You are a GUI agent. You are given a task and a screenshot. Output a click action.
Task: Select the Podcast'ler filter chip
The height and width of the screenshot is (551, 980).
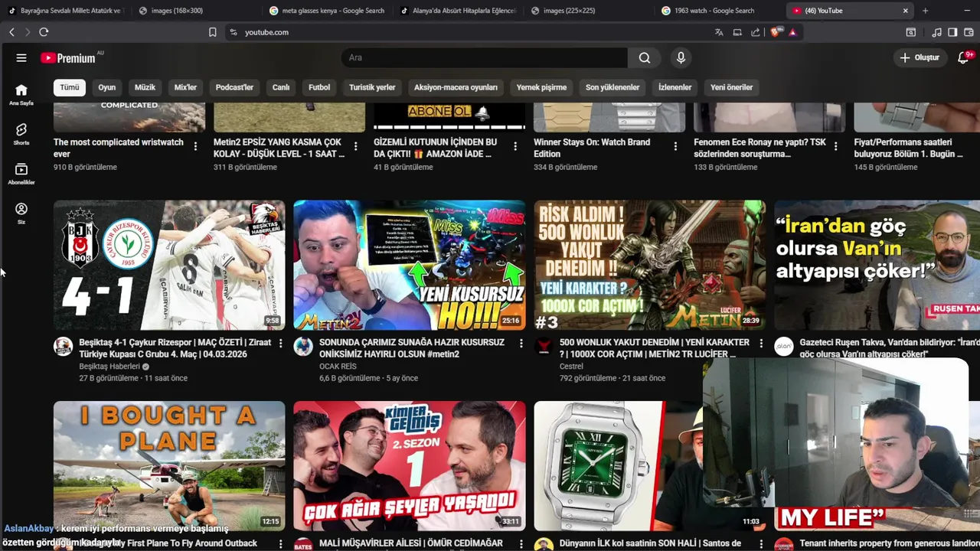[234, 87]
